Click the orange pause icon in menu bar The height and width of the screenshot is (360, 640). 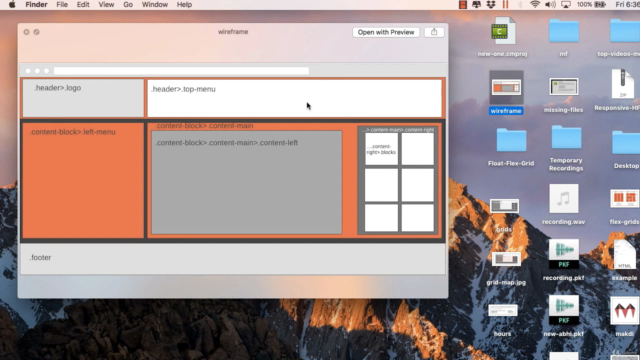[505, 4]
